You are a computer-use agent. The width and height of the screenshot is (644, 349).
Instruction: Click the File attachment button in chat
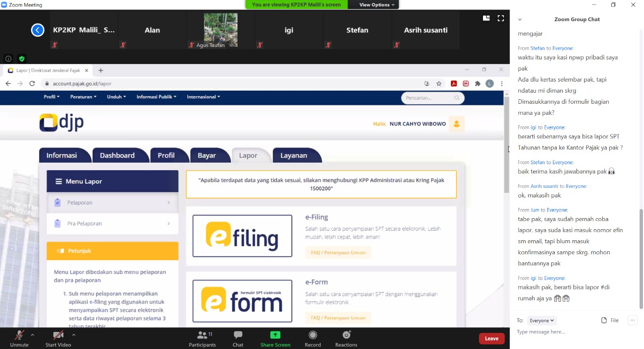pos(610,320)
